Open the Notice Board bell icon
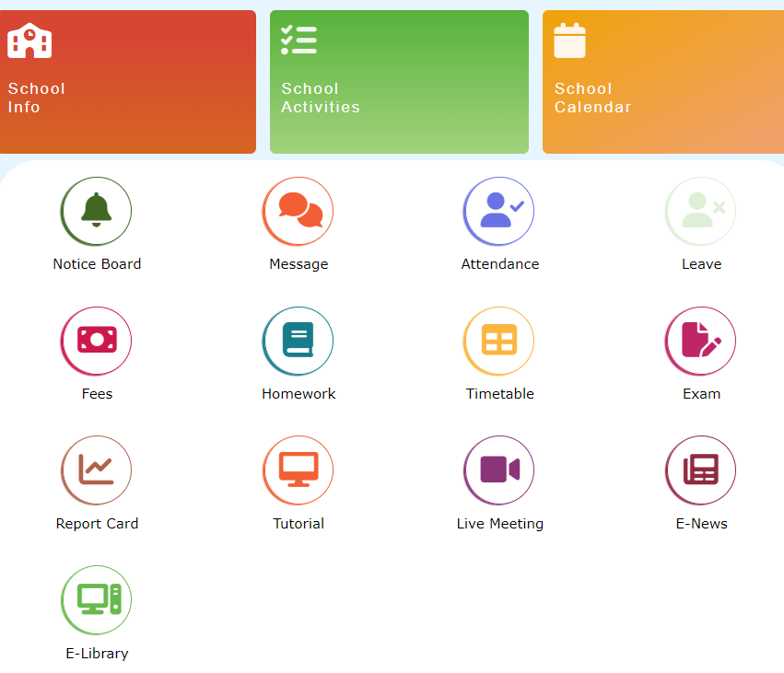This screenshot has height=673, width=784. coord(97,212)
